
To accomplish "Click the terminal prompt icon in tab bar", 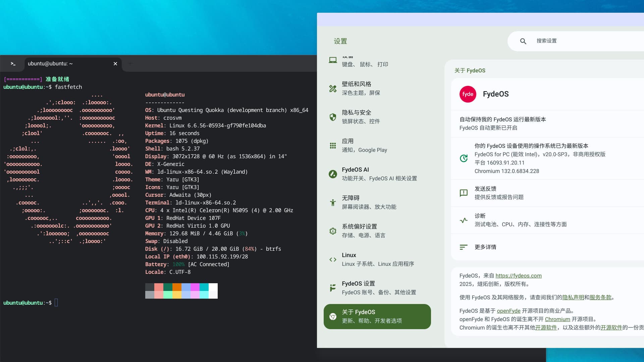I will coord(13,64).
